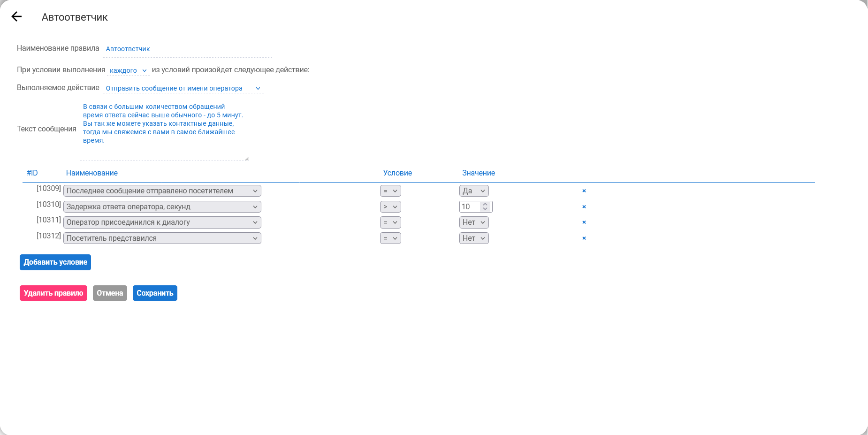Delete the 'Посетитель представился' condition row
The image size is (868, 435).
(584, 238)
